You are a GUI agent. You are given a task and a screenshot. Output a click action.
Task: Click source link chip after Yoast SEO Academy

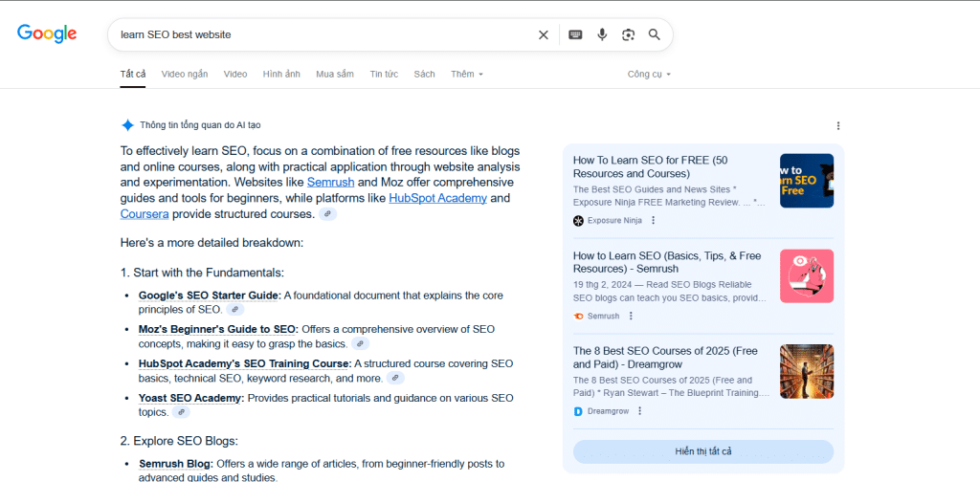coord(181,412)
